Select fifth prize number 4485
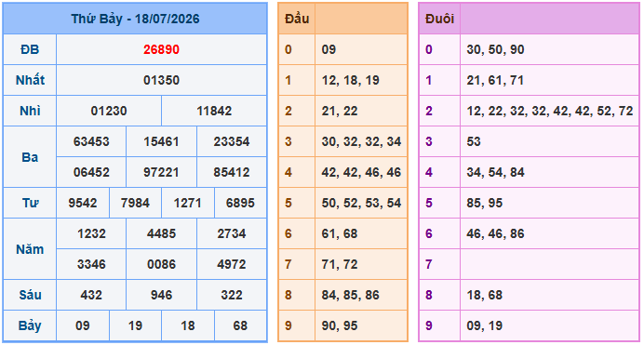 coord(161,233)
